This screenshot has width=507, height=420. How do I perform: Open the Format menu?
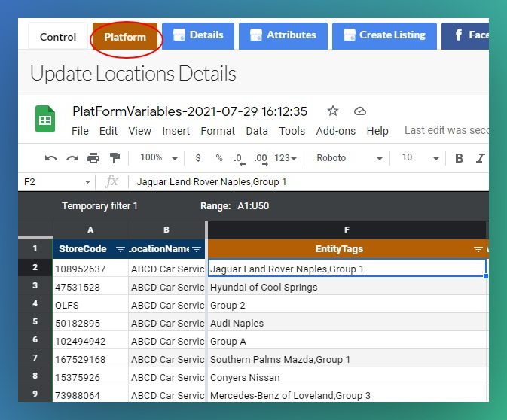(218, 131)
